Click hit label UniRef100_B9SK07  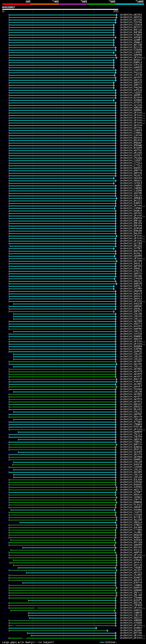point(131,60)
